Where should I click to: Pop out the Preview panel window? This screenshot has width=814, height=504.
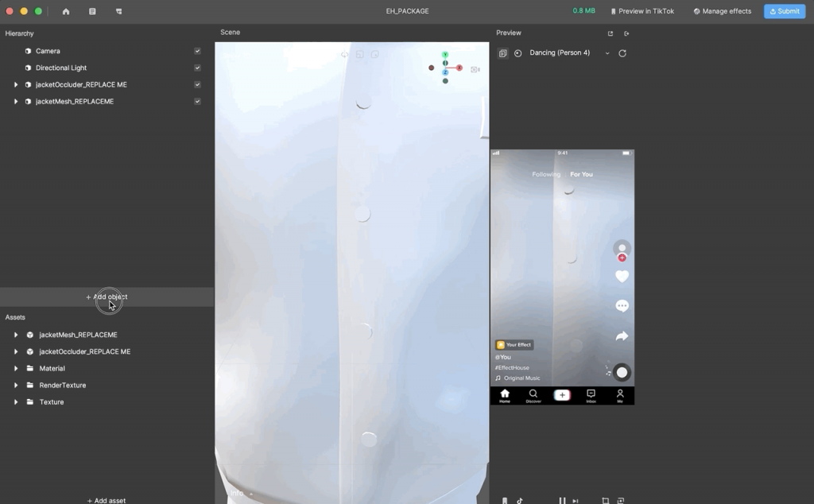point(610,33)
